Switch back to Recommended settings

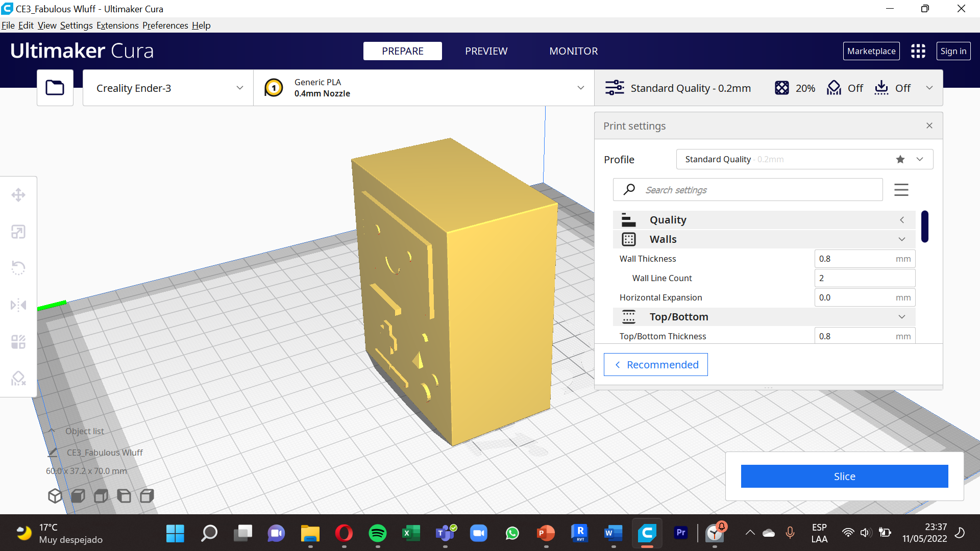[656, 364]
